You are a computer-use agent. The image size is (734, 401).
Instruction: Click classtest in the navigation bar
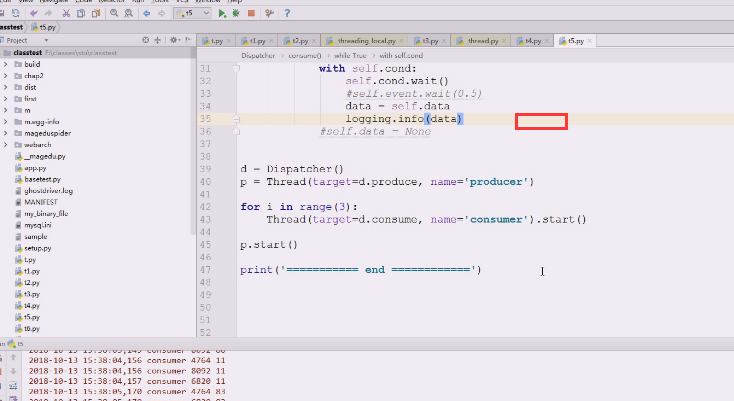(x=11, y=27)
